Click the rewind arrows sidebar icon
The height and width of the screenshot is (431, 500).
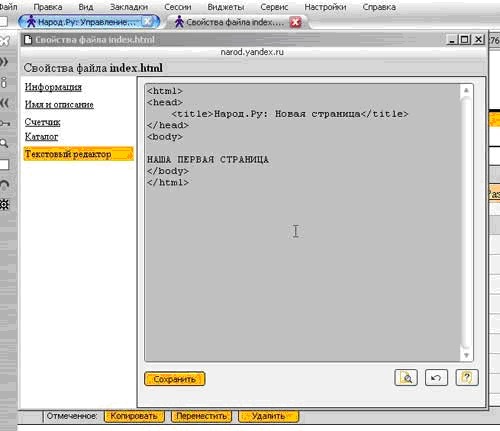coord(4,103)
